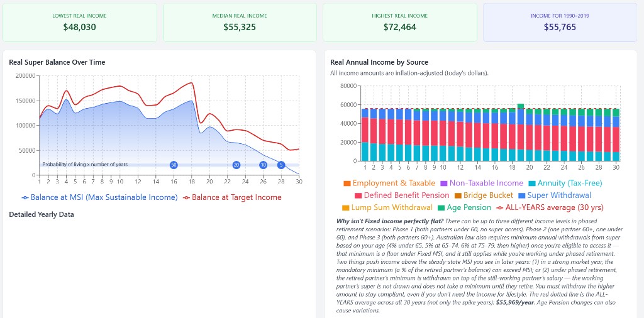
Task: Select the Income for 1990–2019 card
Action: (560, 23)
